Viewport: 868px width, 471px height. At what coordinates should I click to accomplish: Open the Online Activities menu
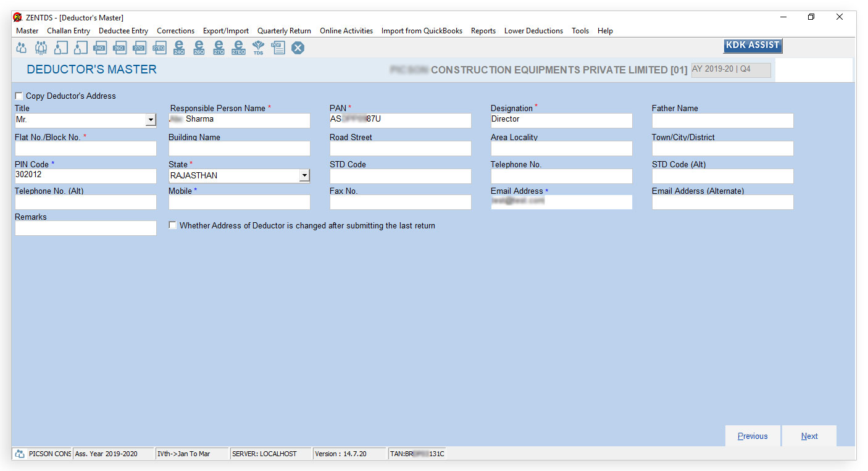point(346,31)
